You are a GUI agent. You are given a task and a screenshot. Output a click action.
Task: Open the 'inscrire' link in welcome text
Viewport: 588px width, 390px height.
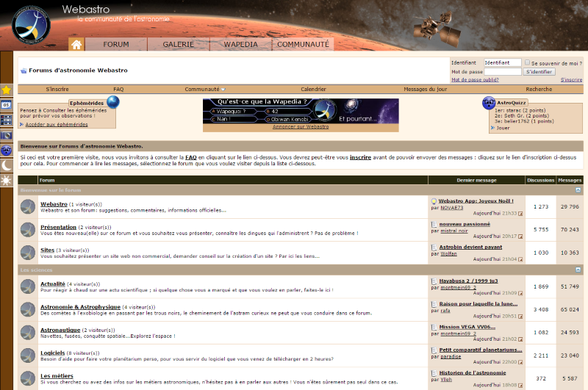[x=360, y=157]
